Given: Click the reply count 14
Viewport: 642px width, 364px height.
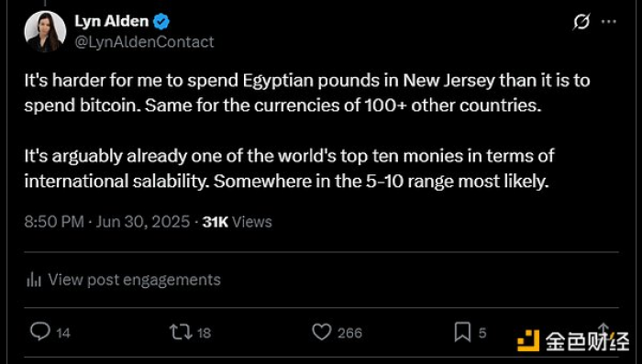Looking at the screenshot, I should pyautogui.click(x=63, y=333).
